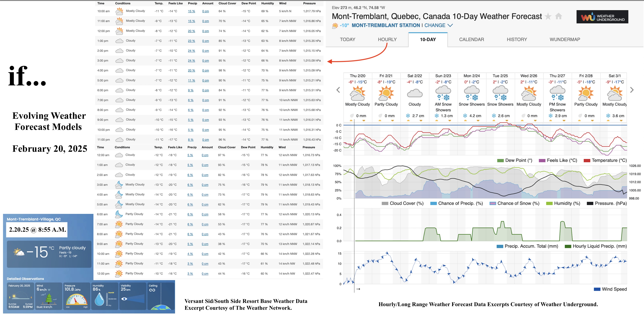
Task: Click the sunny Partly Cloudy icon at 9:00 am
Action: [119, 244]
